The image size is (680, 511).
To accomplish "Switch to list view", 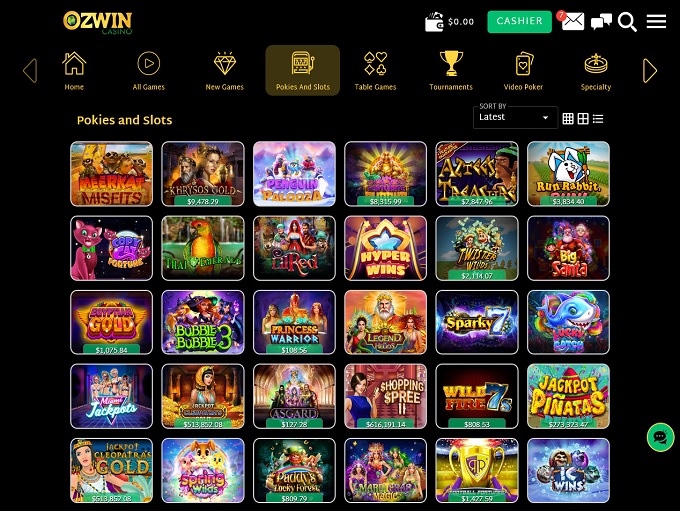I will pos(598,118).
